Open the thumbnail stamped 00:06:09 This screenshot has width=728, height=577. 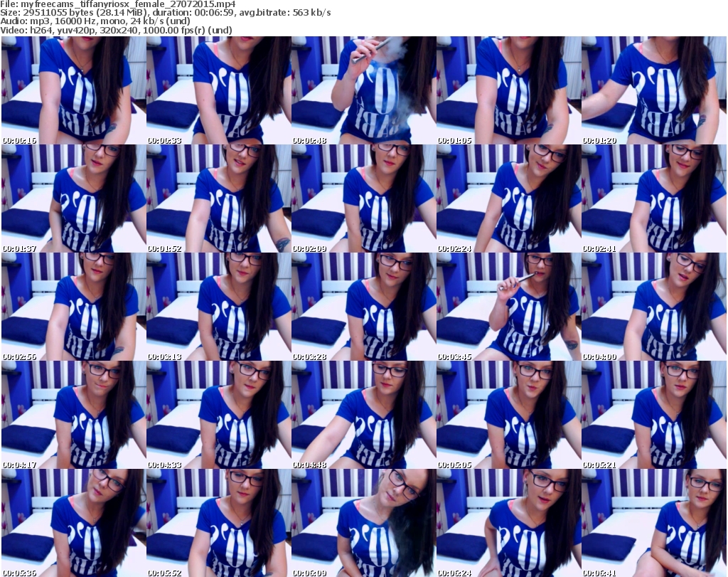pyautogui.click(x=364, y=523)
